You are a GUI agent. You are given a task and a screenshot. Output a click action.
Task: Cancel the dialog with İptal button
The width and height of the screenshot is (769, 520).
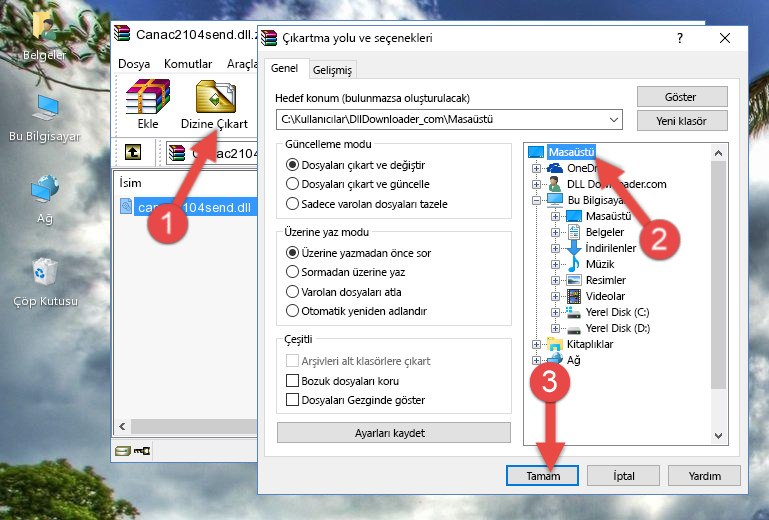[623, 476]
